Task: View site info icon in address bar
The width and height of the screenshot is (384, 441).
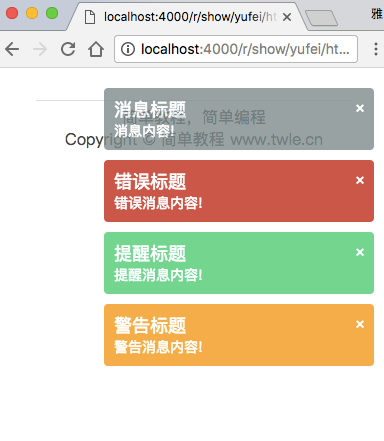Action: [128, 49]
